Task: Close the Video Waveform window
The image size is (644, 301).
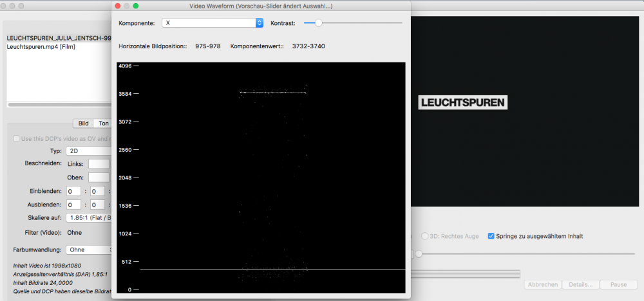Action: (117, 6)
